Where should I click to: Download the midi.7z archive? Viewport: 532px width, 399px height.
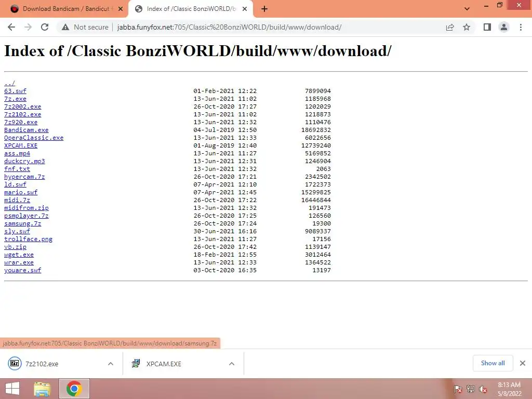point(17,200)
